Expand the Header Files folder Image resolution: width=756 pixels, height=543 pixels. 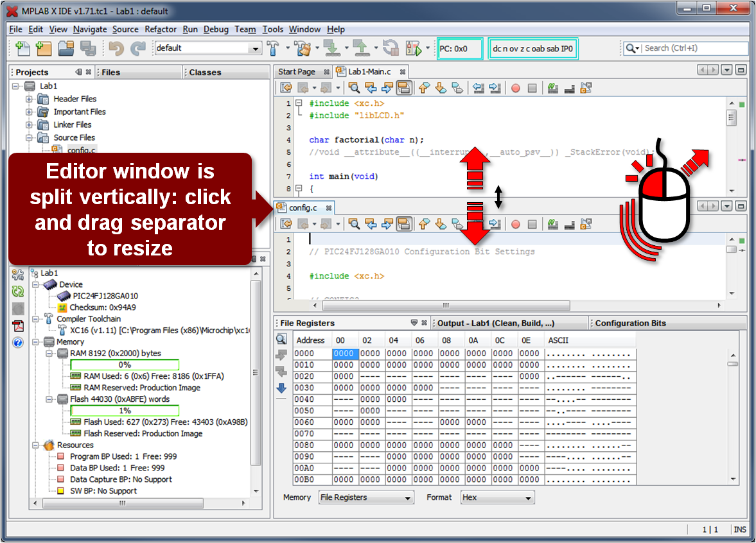[29, 99]
